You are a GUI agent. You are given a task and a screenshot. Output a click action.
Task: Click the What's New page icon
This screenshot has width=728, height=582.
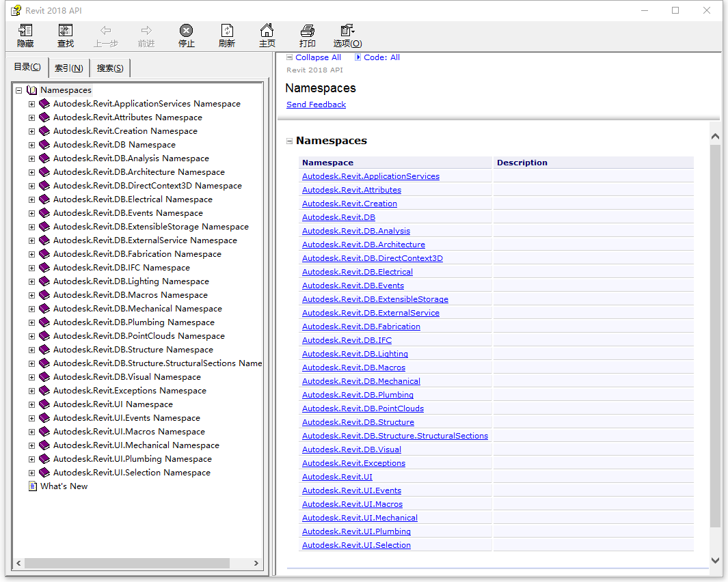tap(33, 486)
